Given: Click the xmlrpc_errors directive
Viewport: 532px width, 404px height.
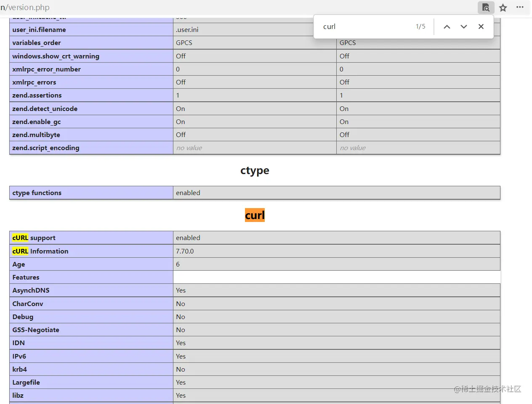Looking at the screenshot, I should 34,82.
